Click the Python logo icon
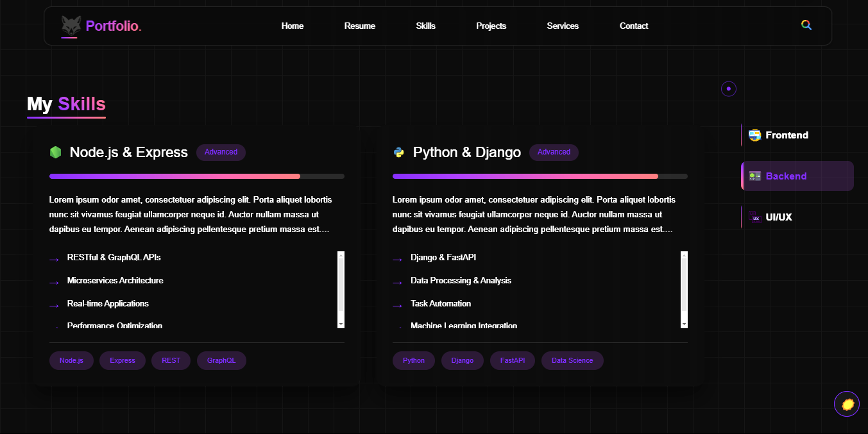 click(x=398, y=153)
